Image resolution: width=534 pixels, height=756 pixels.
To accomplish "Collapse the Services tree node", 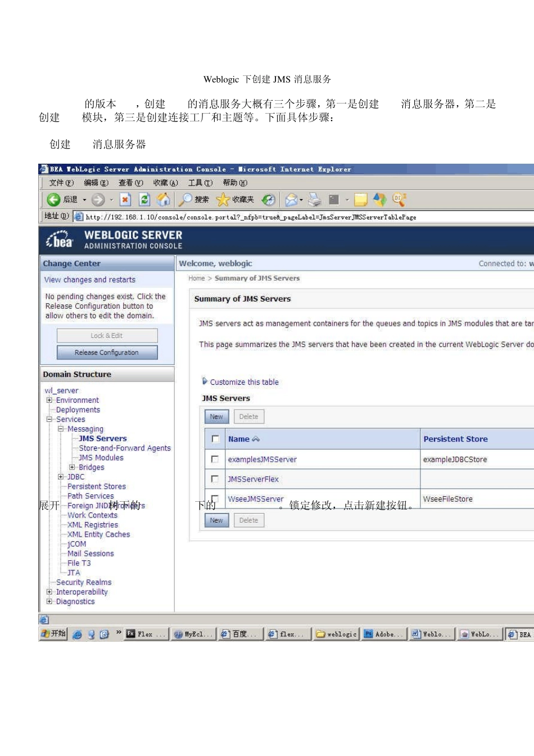I will tap(49, 419).
